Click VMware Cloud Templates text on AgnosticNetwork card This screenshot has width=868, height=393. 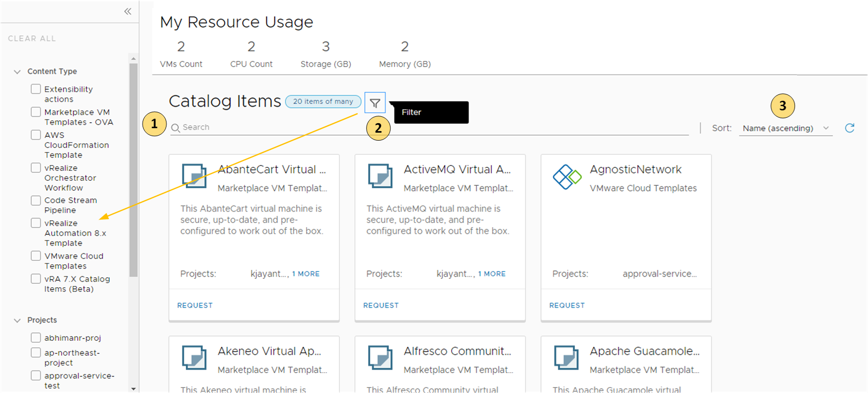click(x=643, y=188)
